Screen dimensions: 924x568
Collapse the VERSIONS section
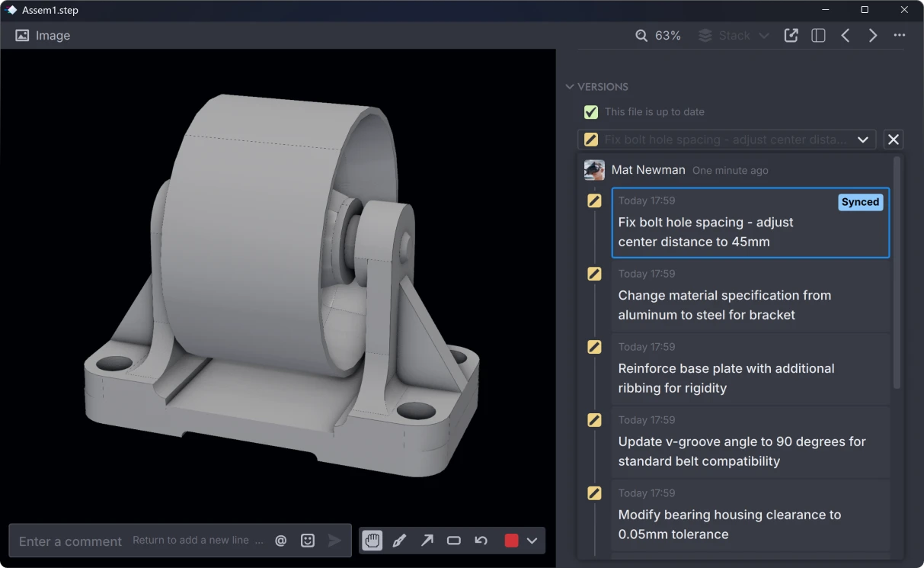click(x=570, y=86)
